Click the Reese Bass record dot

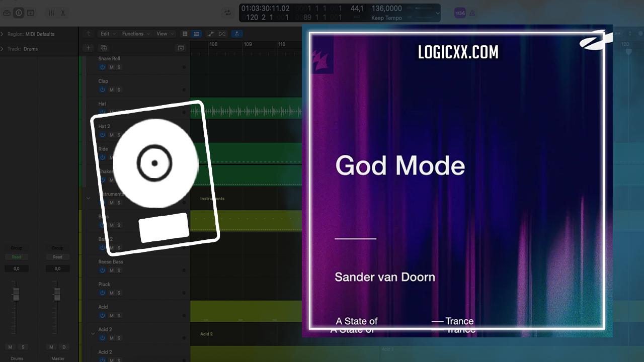(x=184, y=270)
